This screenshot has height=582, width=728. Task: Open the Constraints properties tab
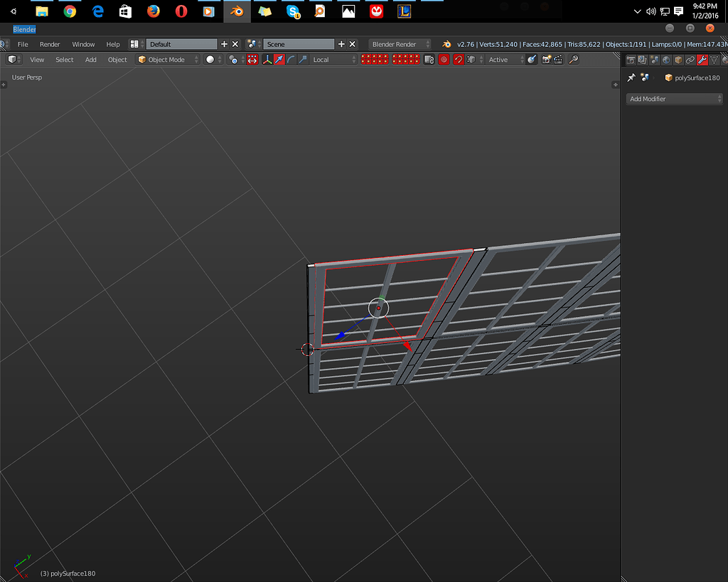(x=690, y=60)
